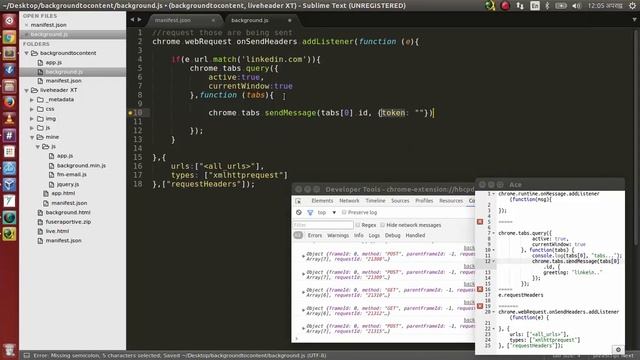Click the volume icon in the top panel
Screen dimensions: 640x360
[576, 6]
